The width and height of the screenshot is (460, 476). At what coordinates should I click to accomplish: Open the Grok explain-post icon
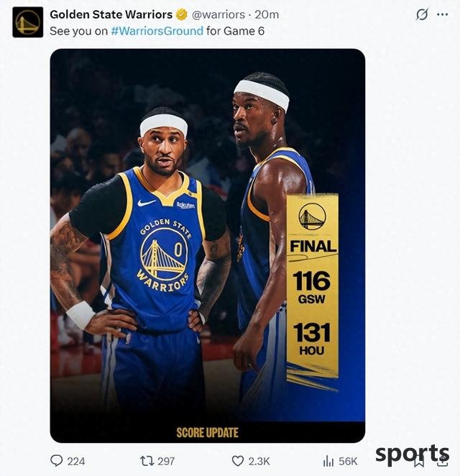pos(422,14)
